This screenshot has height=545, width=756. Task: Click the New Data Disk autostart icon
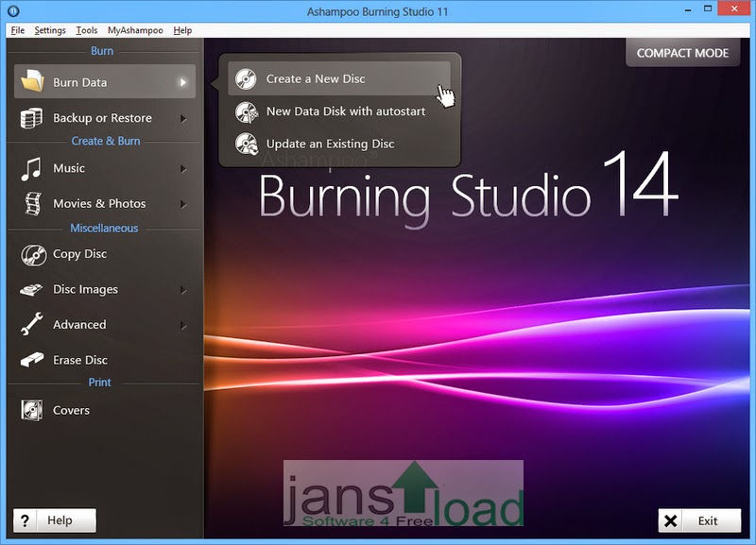(247, 111)
